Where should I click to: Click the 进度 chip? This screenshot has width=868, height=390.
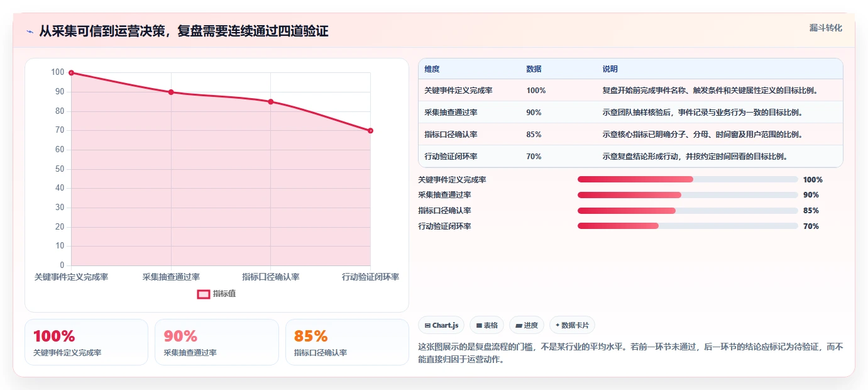[527, 325]
